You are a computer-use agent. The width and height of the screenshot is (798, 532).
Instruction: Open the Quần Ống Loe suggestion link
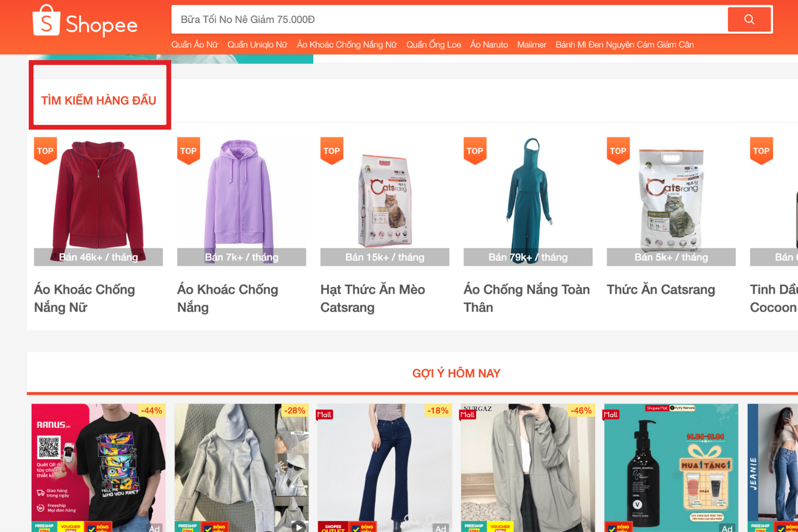(x=434, y=45)
